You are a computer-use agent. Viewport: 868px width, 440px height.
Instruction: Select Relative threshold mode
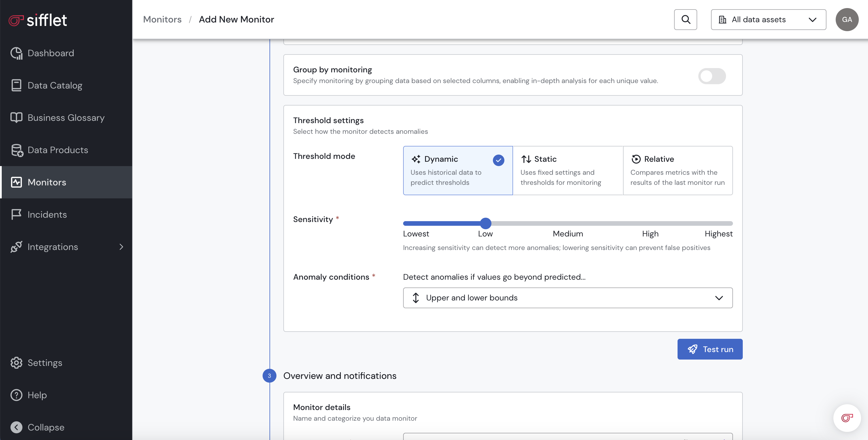point(677,170)
